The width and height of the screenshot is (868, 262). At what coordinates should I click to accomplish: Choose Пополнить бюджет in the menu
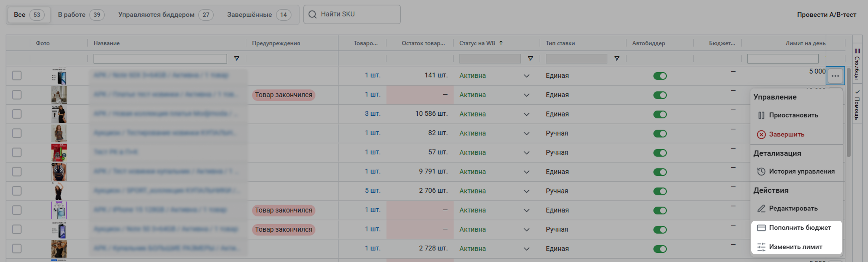(796, 228)
